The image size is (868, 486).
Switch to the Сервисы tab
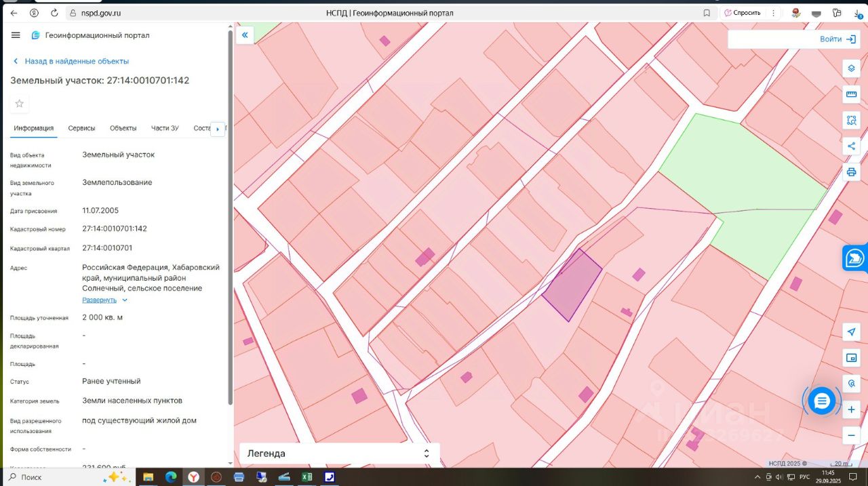click(81, 128)
